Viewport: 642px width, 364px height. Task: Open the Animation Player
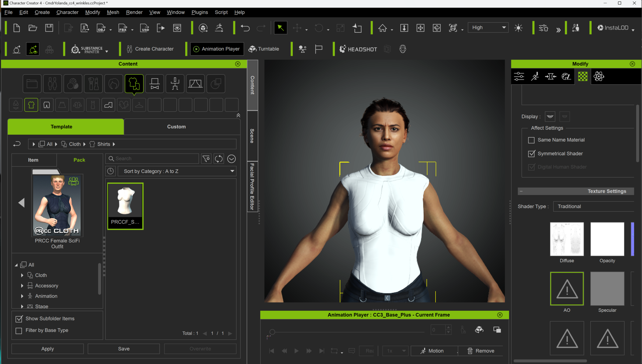click(x=217, y=49)
